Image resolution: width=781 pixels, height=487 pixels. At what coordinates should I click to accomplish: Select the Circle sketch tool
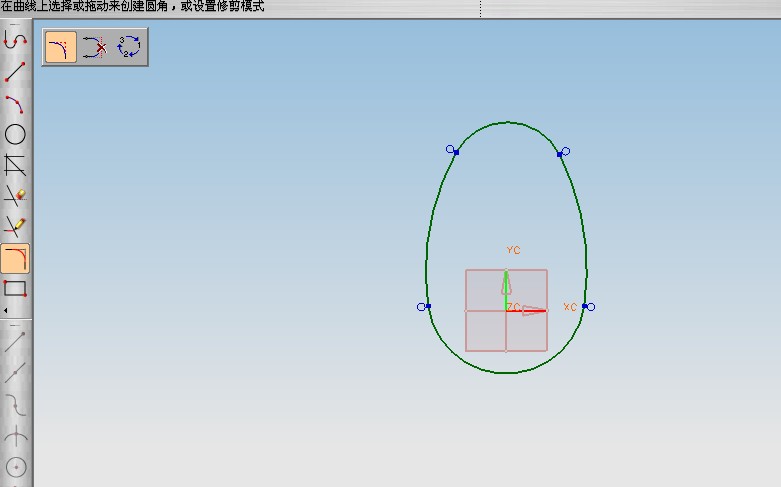(15, 134)
